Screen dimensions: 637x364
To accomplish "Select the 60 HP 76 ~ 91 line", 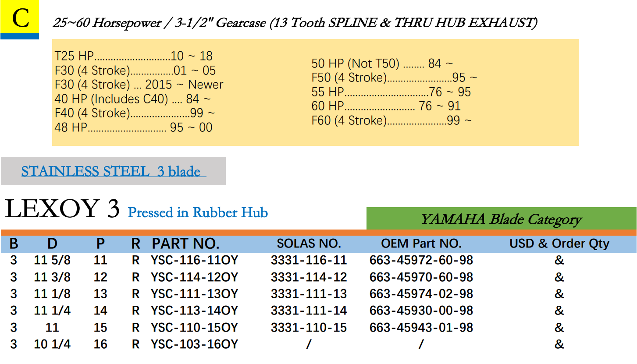I will (386, 106).
